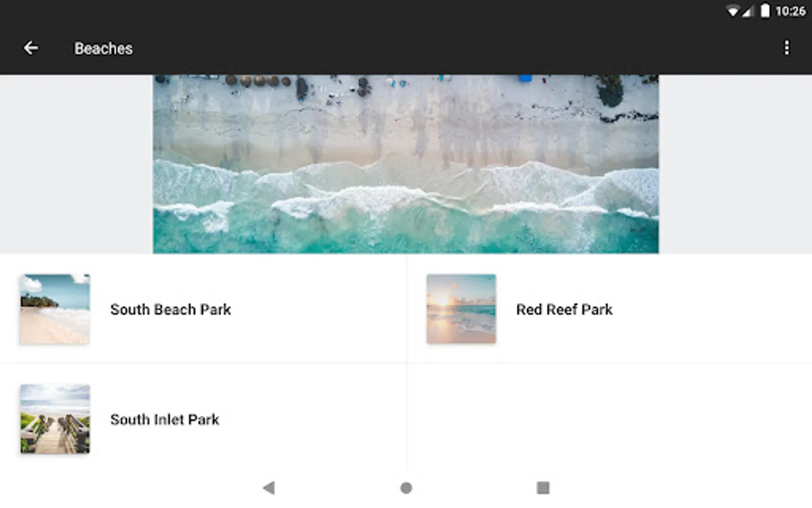
Task: Tap the cellular signal icon
Action: click(748, 11)
